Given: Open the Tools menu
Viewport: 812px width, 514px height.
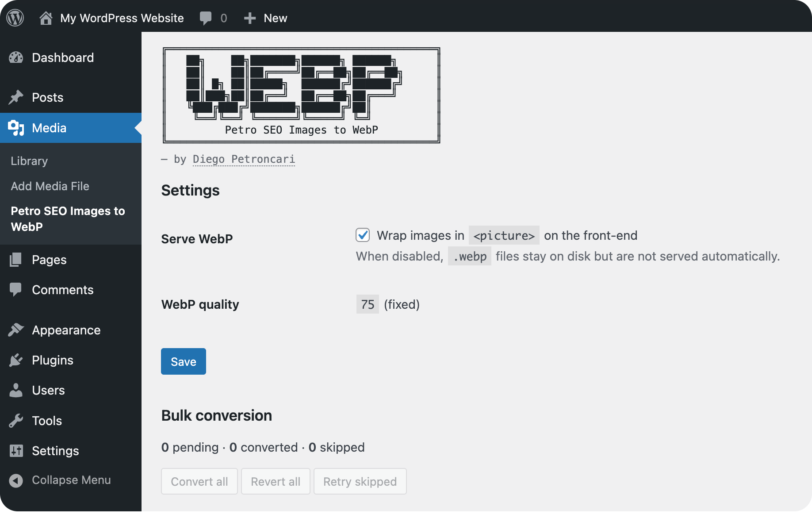Looking at the screenshot, I should [47, 421].
